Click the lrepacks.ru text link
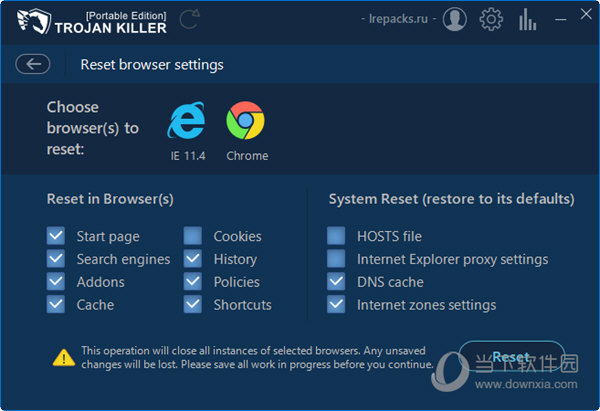This screenshot has height=411, width=600. (x=398, y=19)
